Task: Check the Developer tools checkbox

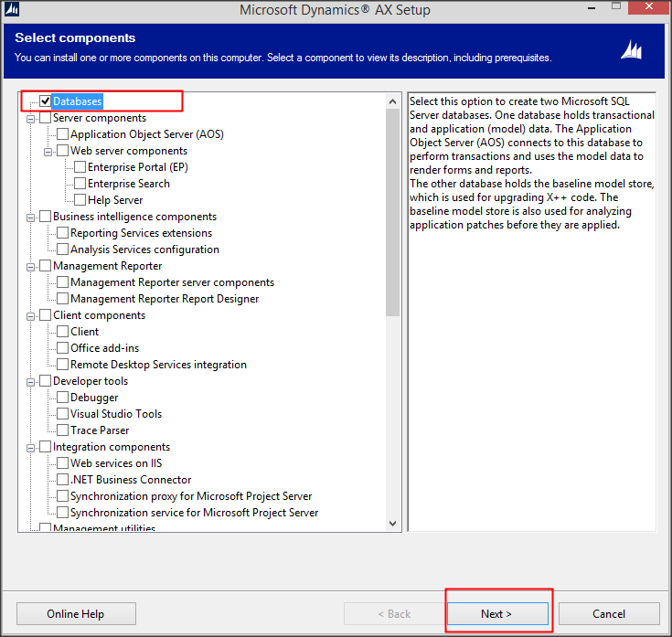Action: 45,381
